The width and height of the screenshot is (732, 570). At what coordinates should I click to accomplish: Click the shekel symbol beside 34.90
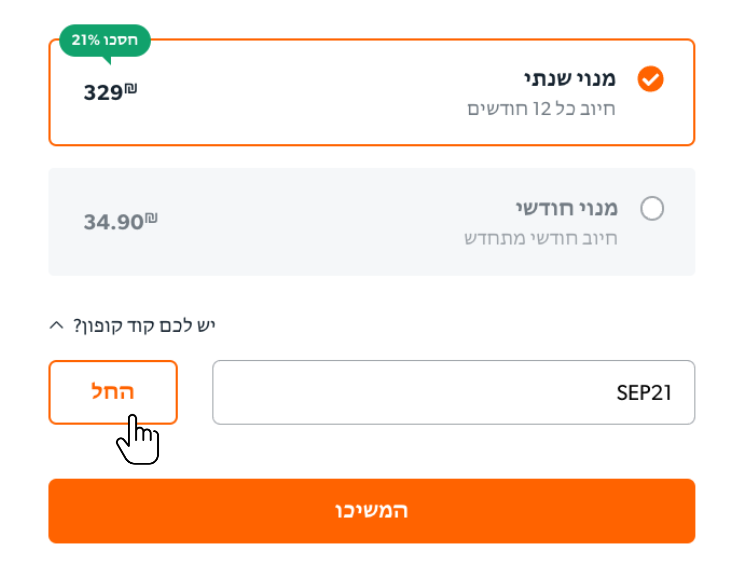pyautogui.click(x=151, y=218)
